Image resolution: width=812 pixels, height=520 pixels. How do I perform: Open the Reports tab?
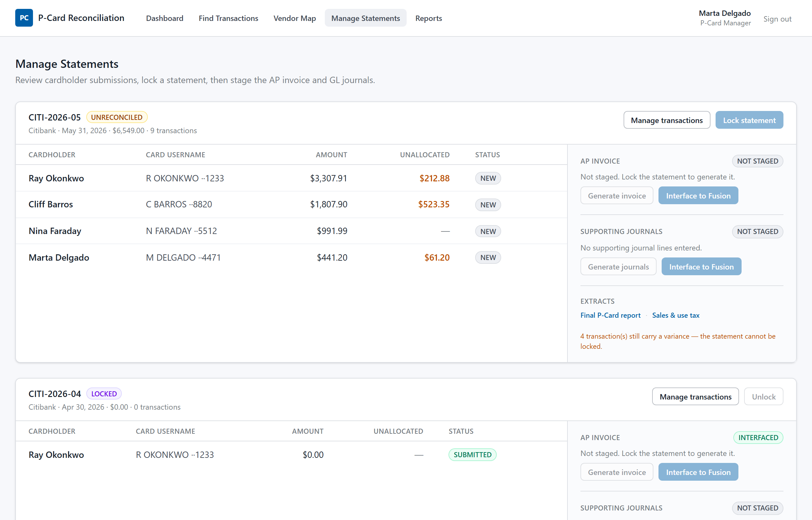pyautogui.click(x=428, y=18)
